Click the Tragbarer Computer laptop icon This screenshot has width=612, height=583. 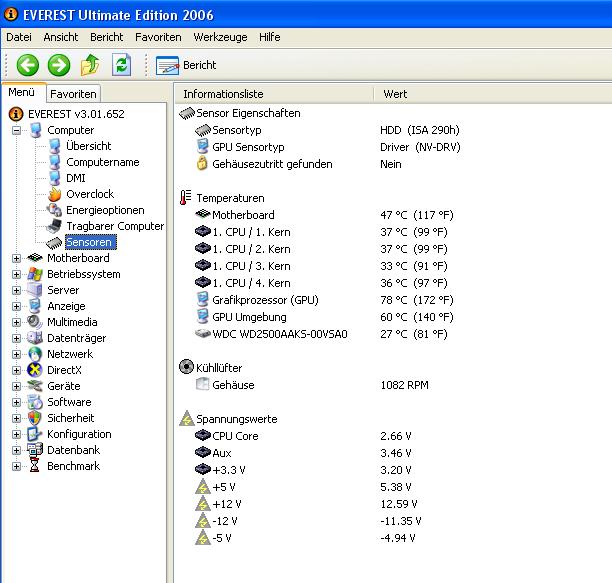pyautogui.click(x=54, y=226)
